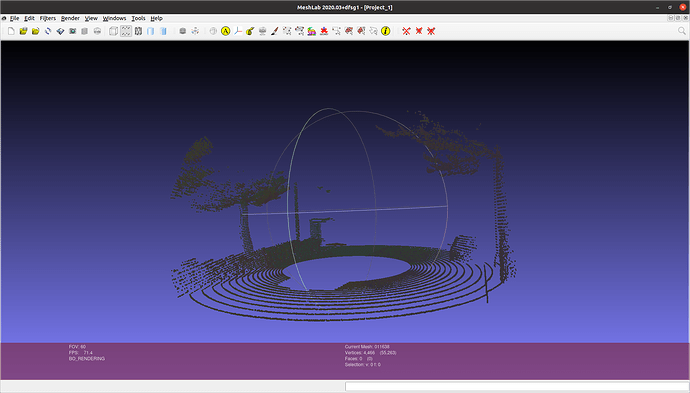Click the Snapshot camera icon
Screen dimensions: 690x393
click(x=73, y=31)
